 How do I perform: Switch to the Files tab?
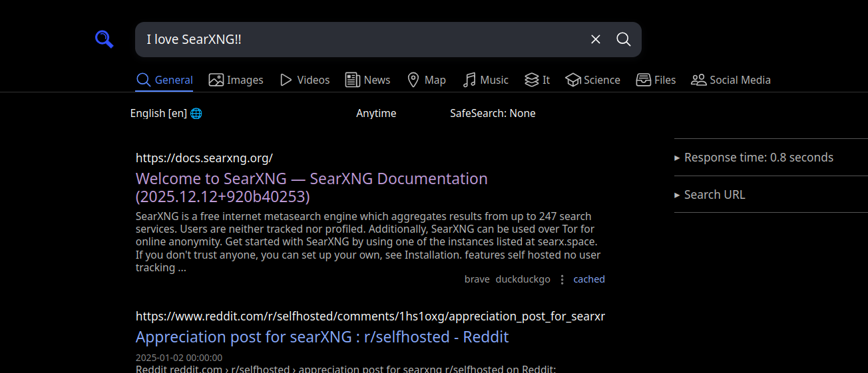[x=656, y=80]
